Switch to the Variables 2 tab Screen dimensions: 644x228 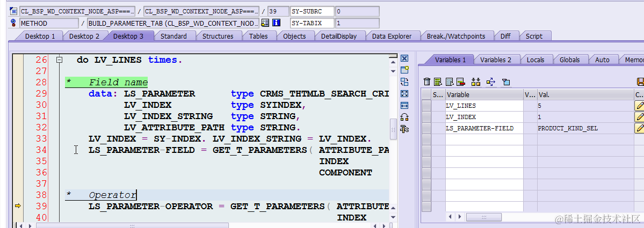[496, 60]
